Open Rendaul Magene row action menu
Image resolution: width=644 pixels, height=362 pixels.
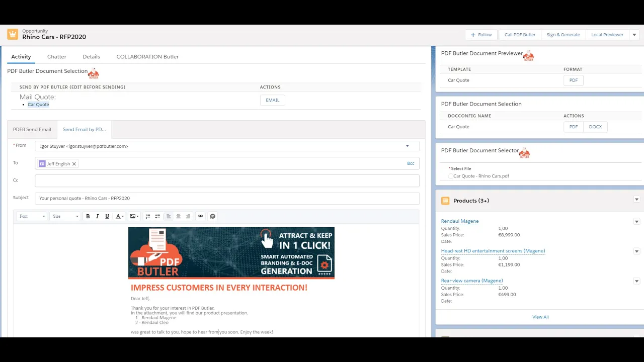point(636,222)
